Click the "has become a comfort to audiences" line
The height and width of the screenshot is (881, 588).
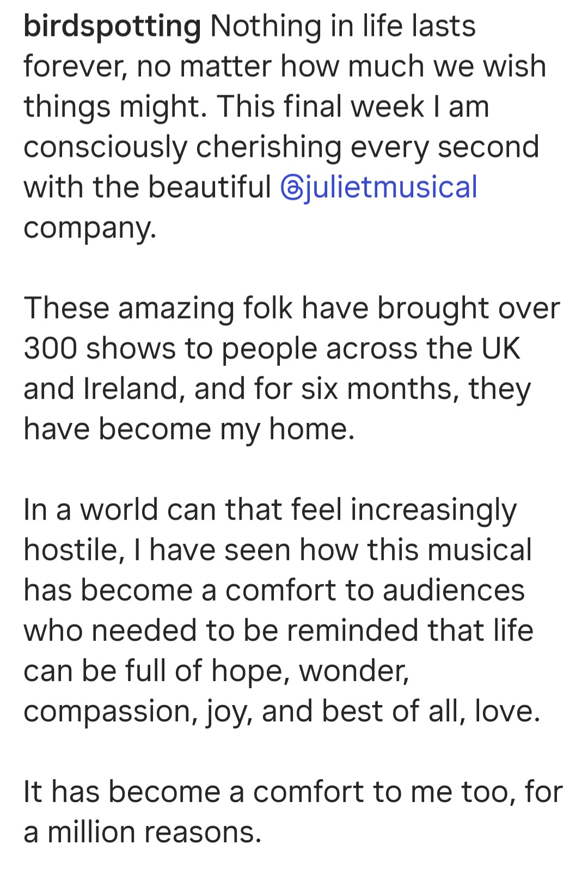point(274,591)
